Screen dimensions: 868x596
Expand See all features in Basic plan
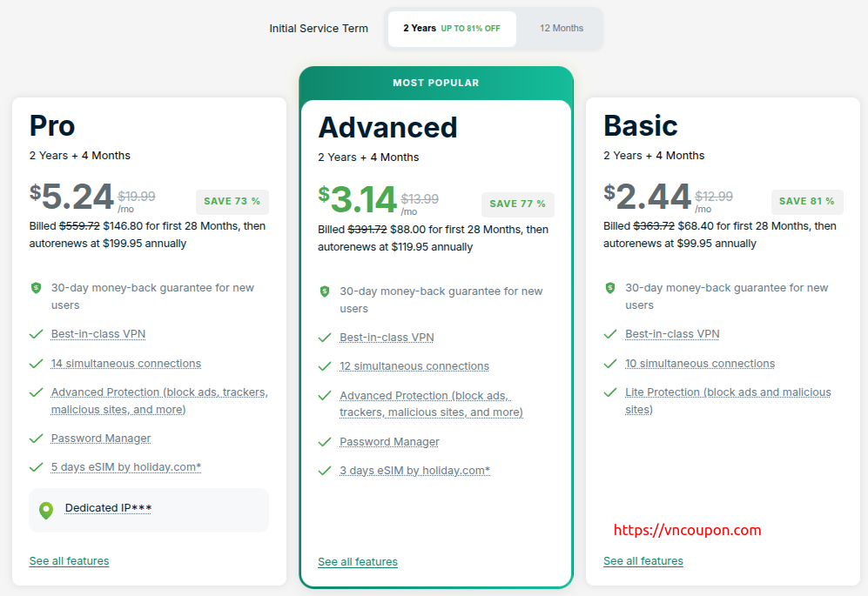point(643,561)
